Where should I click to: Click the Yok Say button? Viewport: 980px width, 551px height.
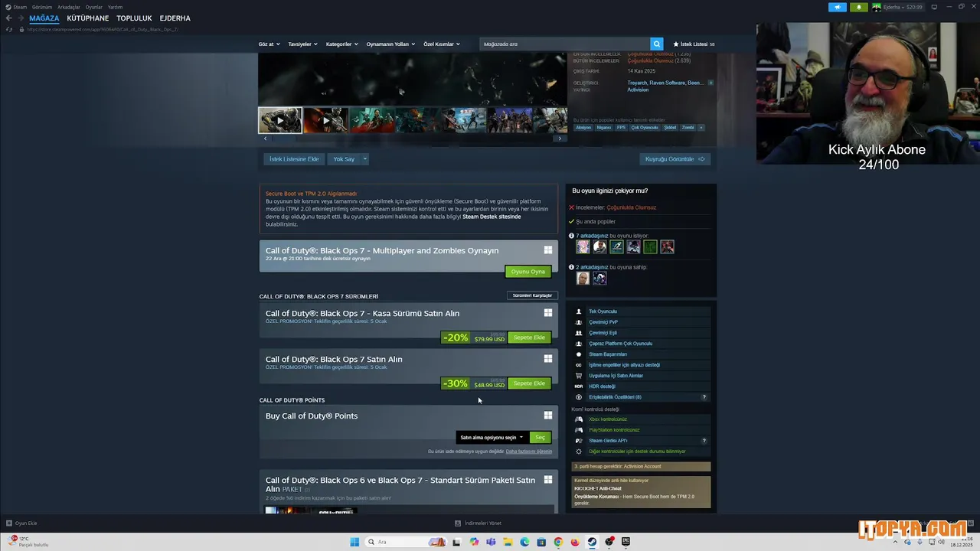click(x=344, y=159)
